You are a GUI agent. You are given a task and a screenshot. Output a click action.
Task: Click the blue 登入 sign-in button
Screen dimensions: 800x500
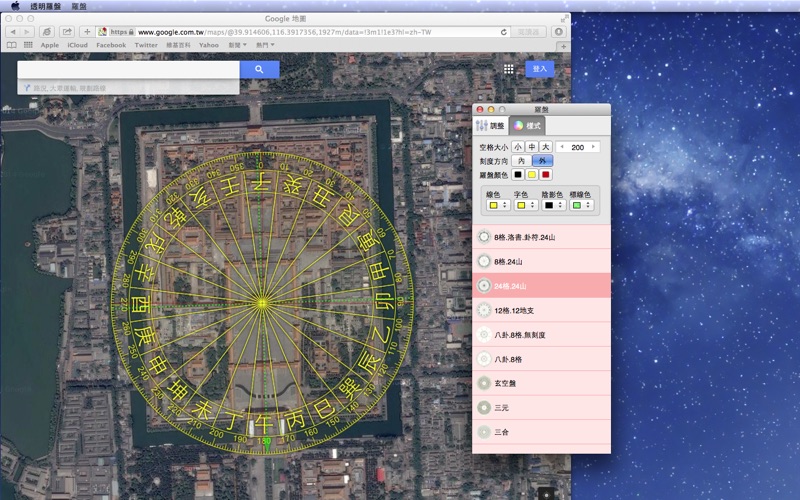pyautogui.click(x=541, y=69)
